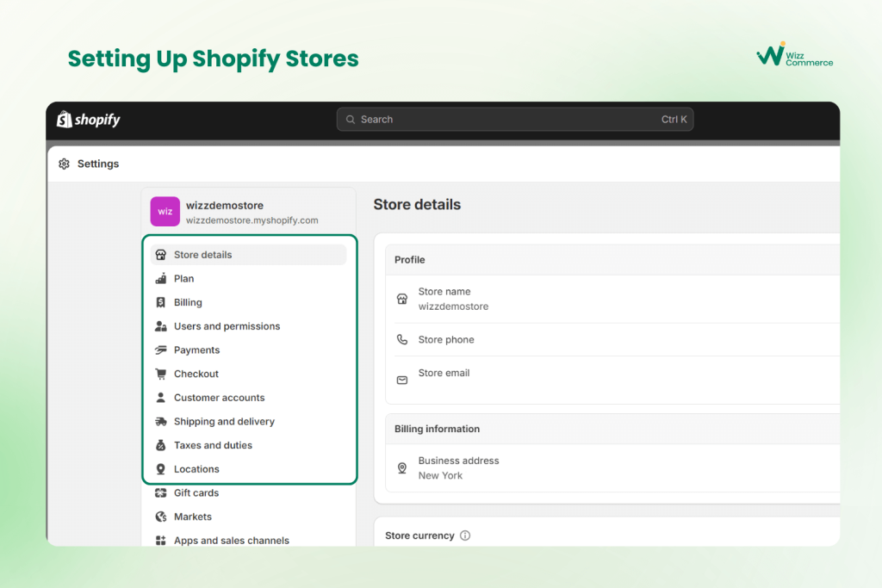The image size is (882, 588).
Task: Click the Taxes and duties icon
Action: coord(161,445)
